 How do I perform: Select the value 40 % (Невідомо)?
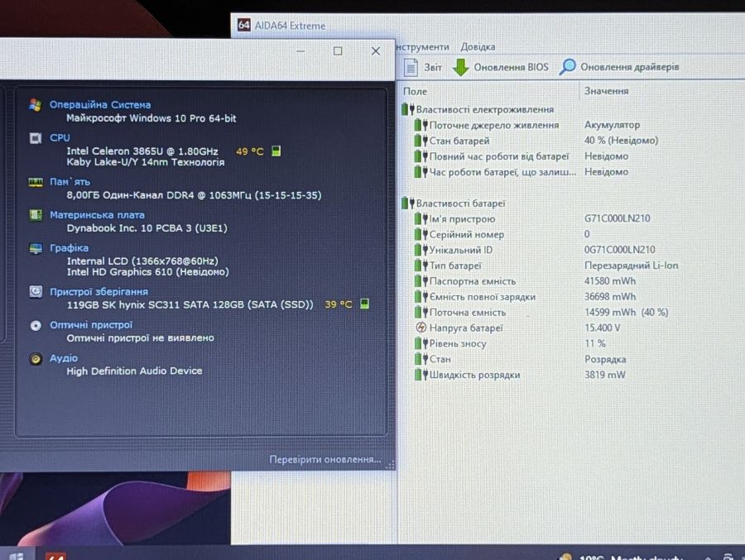click(621, 141)
